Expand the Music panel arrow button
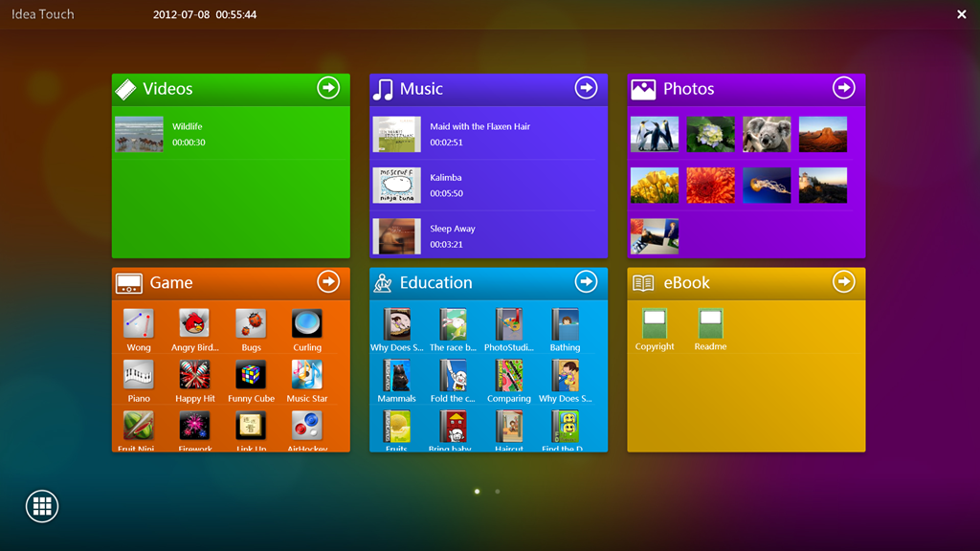This screenshot has height=551, width=980. [x=586, y=88]
